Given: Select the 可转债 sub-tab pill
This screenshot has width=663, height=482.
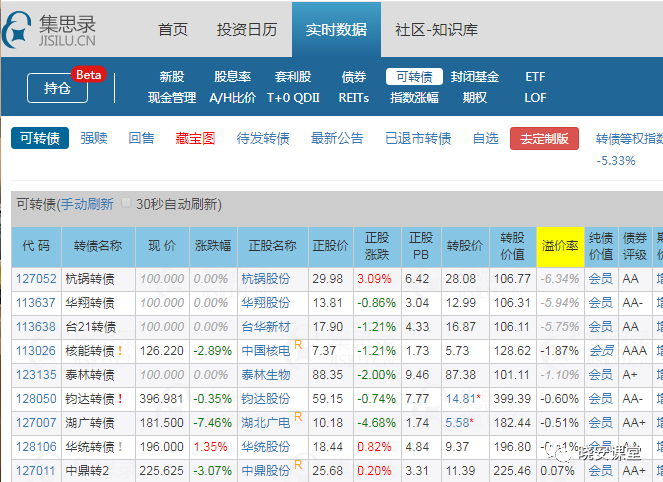Looking at the screenshot, I should 40,138.
